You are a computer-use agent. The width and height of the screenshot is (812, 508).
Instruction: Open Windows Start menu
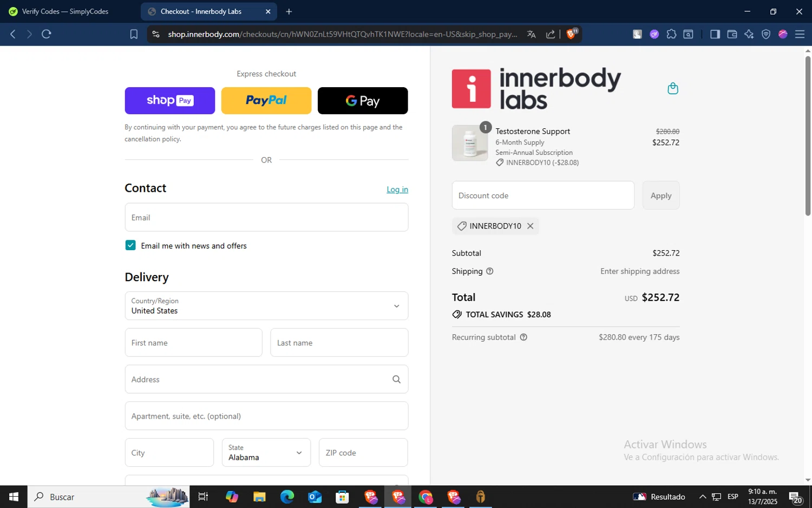[x=14, y=497]
